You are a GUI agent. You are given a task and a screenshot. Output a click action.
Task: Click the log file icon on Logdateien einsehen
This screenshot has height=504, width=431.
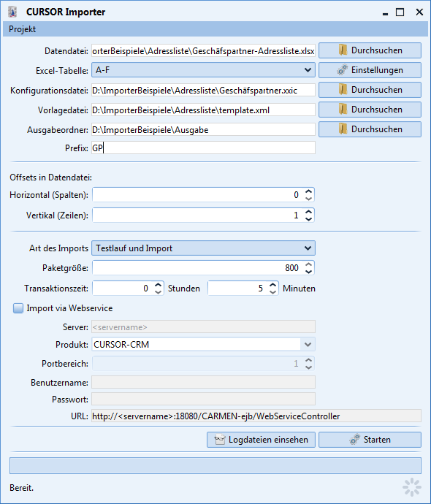point(220,440)
